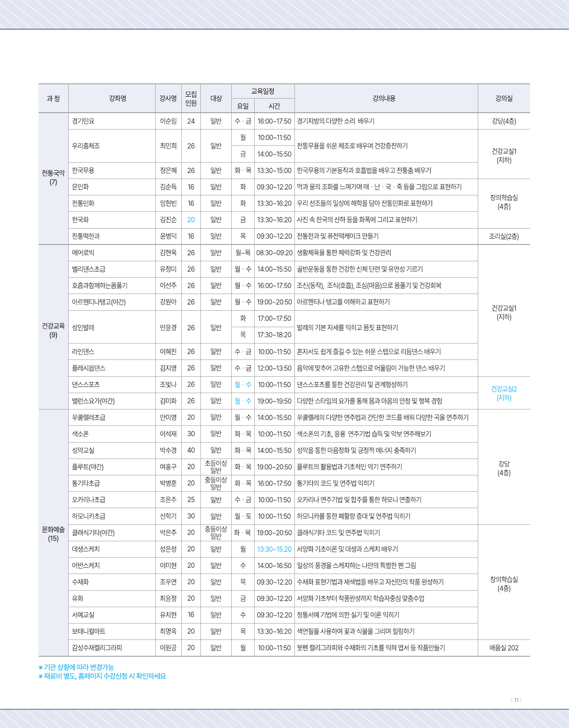The image size is (569, 728).
Task: Select the 플루트(야간) course name
Action: [88, 467]
